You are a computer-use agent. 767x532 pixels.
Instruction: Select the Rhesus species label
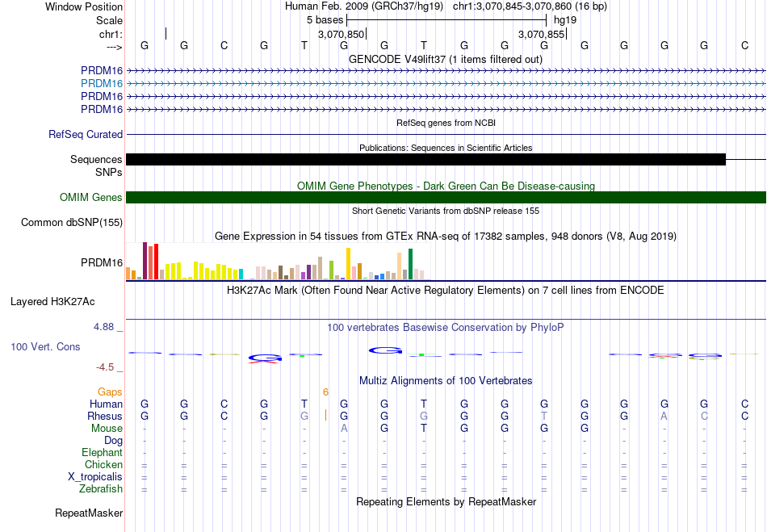click(105, 417)
